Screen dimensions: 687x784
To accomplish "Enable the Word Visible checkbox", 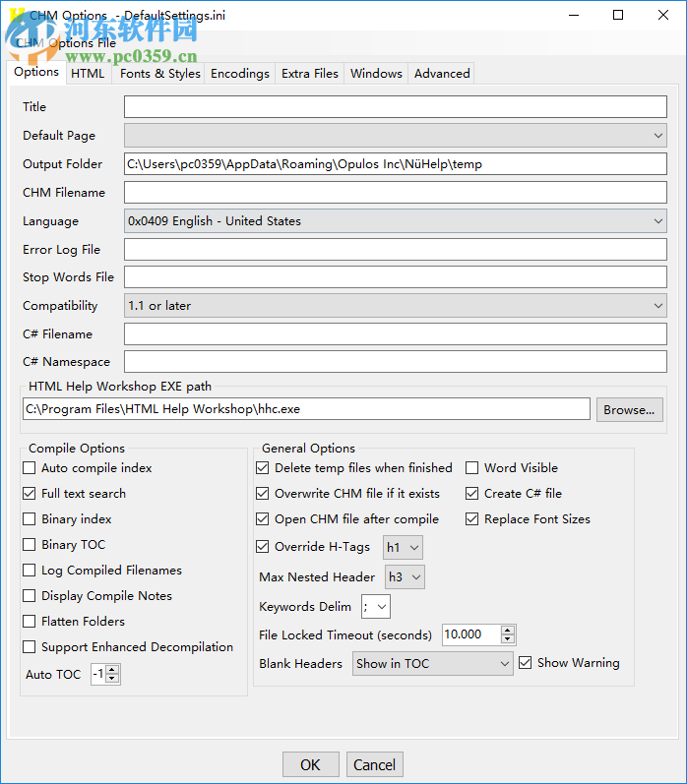I will [x=471, y=468].
